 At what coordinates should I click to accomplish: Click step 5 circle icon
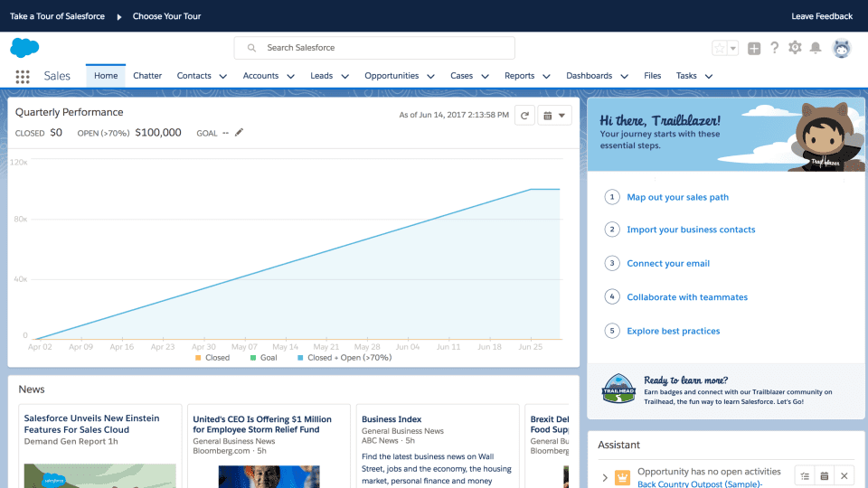coord(612,331)
